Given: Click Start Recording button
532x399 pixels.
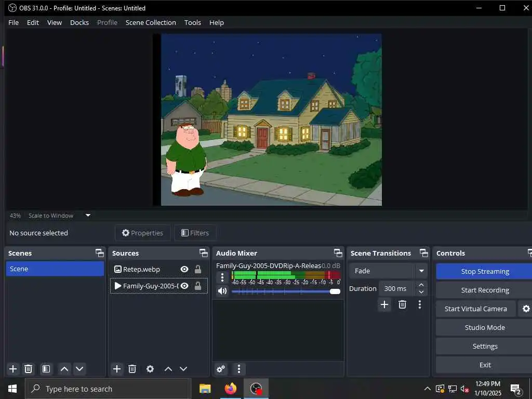Looking at the screenshot, I should point(485,290).
